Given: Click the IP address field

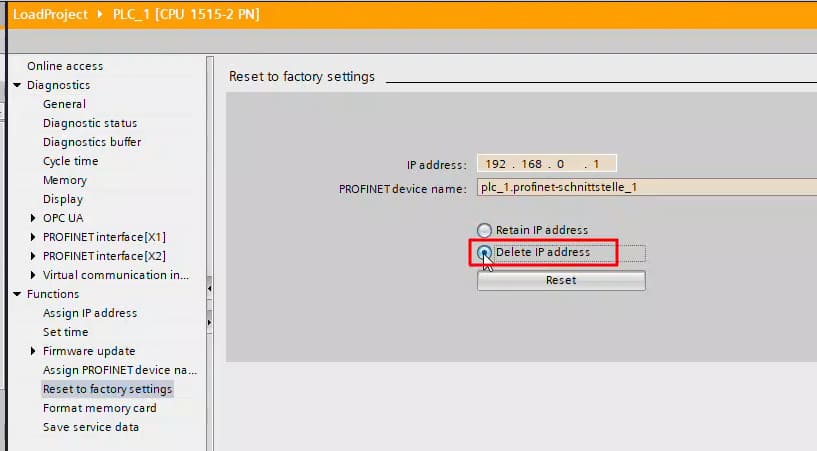Looking at the screenshot, I should (x=546, y=164).
